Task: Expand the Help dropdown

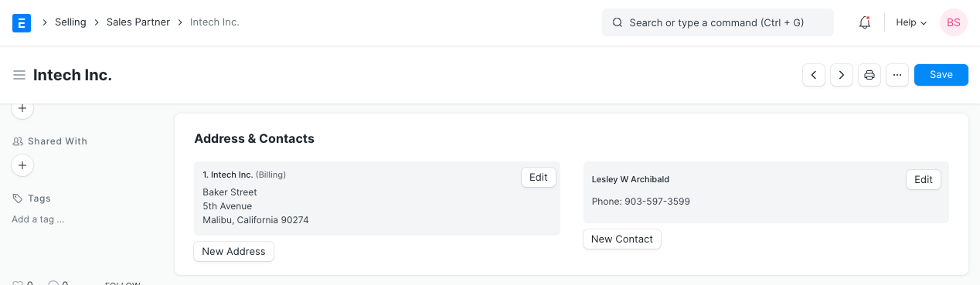Action: coord(911,22)
